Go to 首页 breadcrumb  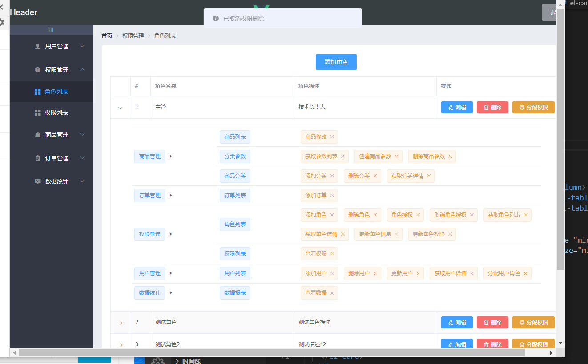click(107, 36)
